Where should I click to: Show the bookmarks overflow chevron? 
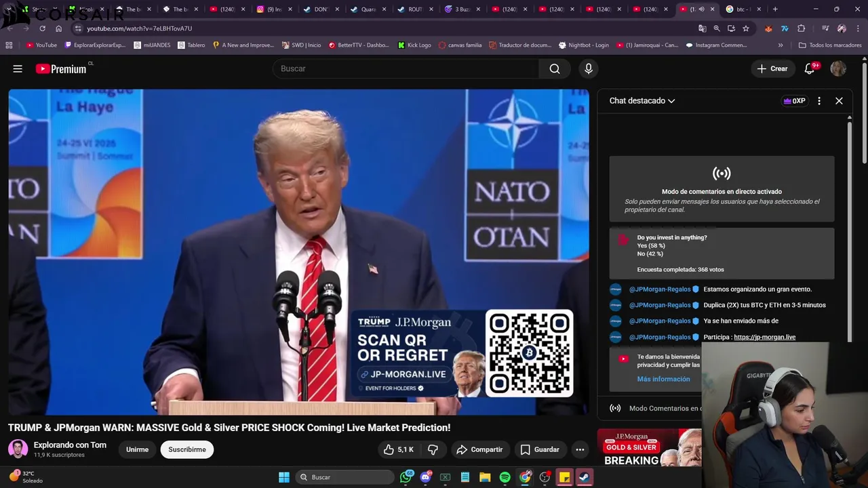tap(781, 45)
